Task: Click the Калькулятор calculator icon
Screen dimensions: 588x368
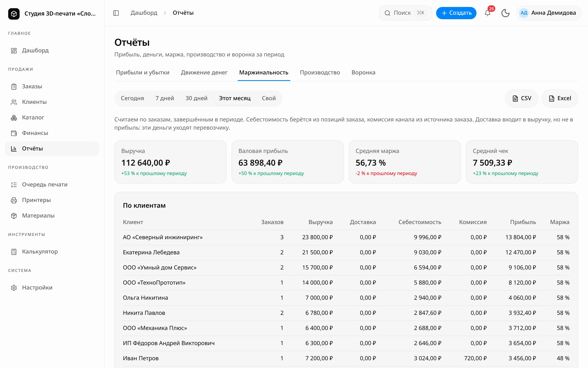Action: click(14, 252)
